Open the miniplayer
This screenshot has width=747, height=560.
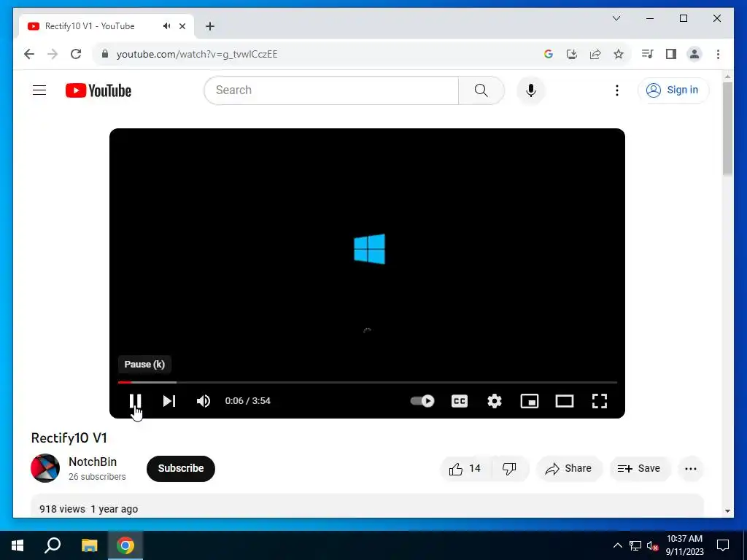530,401
